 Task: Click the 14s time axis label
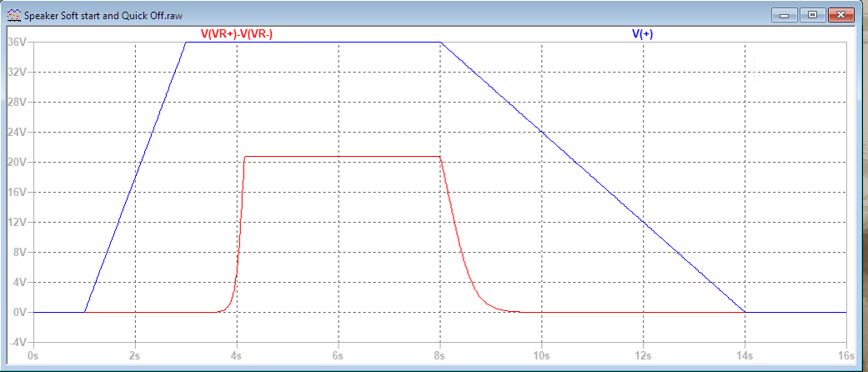coord(745,354)
